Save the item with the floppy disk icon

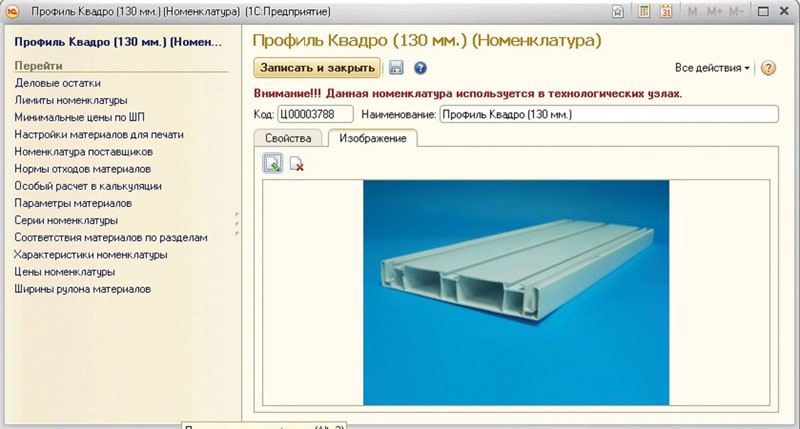tap(396, 67)
